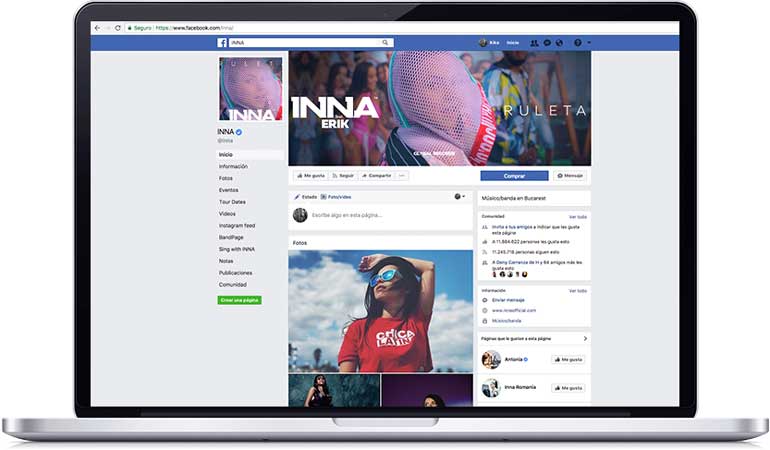Expand the account dropdown arrow in top bar
Image resolution: width=770 pixels, height=450 pixels.
tap(589, 43)
